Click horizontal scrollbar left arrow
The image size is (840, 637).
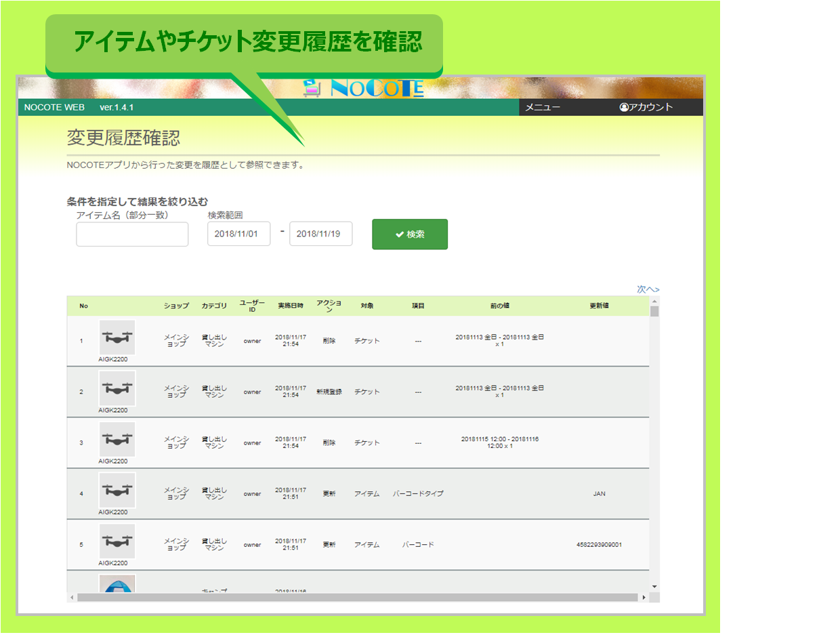[72, 598]
